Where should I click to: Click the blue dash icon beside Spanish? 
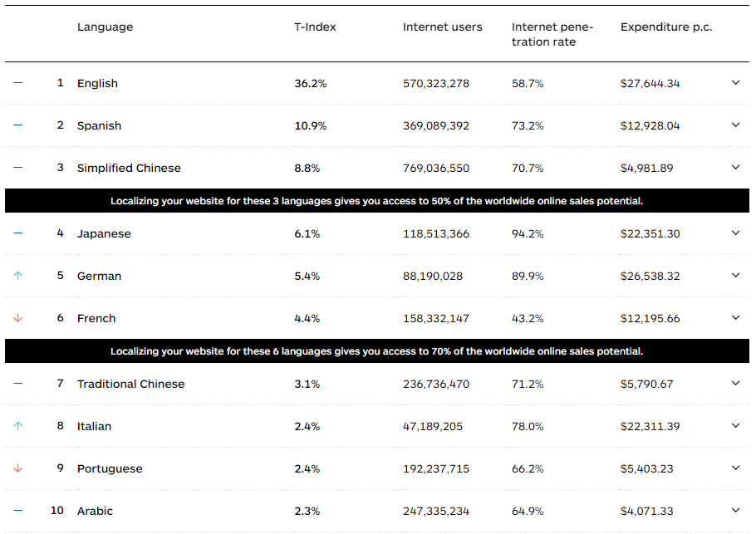coord(18,125)
